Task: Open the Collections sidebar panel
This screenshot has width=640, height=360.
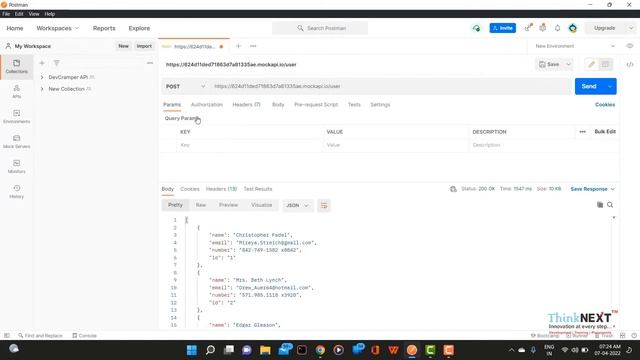Action: (x=16, y=67)
